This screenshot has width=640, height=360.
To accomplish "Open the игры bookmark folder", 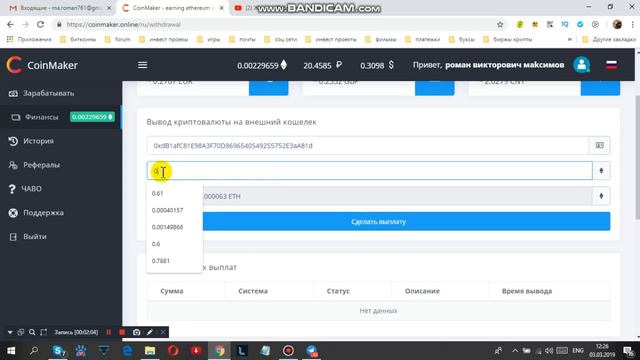I will click(x=209, y=40).
